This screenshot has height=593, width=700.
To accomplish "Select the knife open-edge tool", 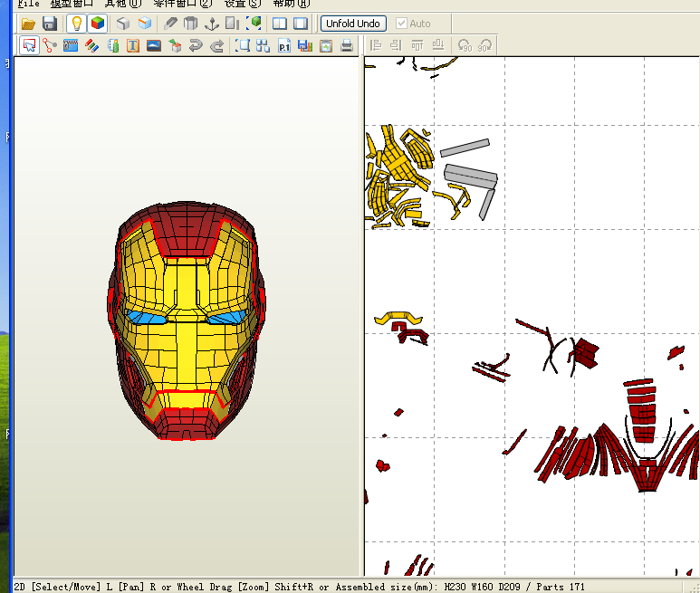I will [170, 24].
